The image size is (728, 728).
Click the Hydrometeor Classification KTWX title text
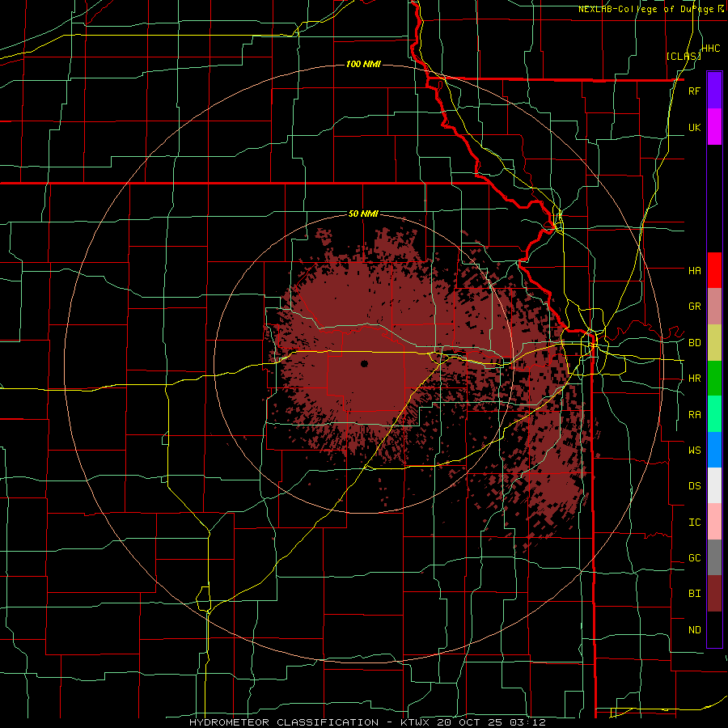[x=368, y=722]
